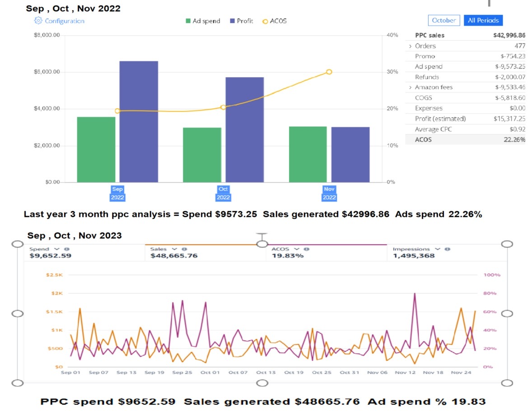Toggle the Ad spend series in legend
The image size is (532, 411).
tap(203, 21)
